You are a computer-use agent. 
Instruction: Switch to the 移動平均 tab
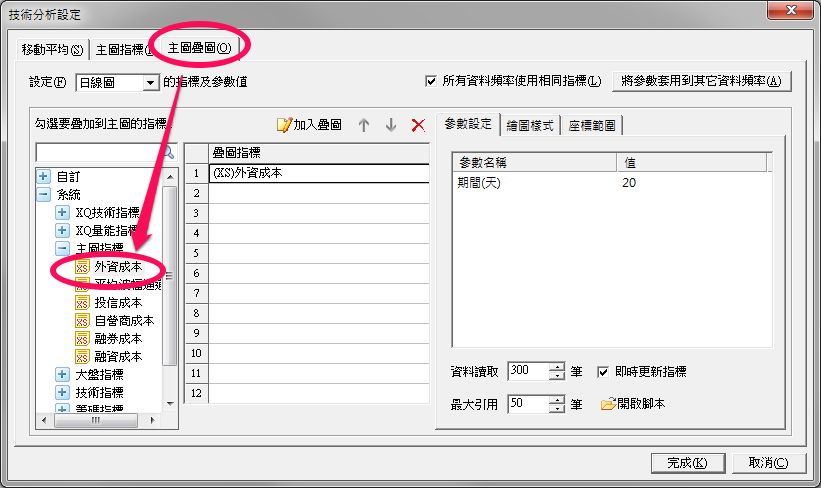(52, 50)
